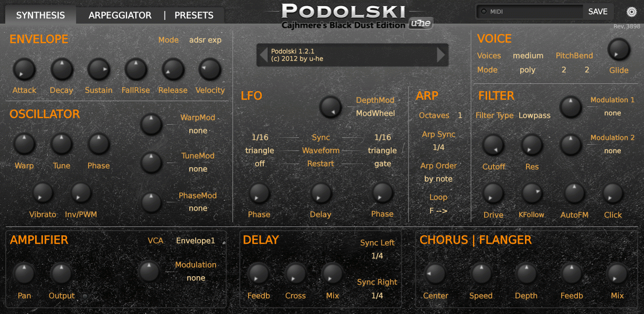Open the filter Modulation 2 source selector

613,150
